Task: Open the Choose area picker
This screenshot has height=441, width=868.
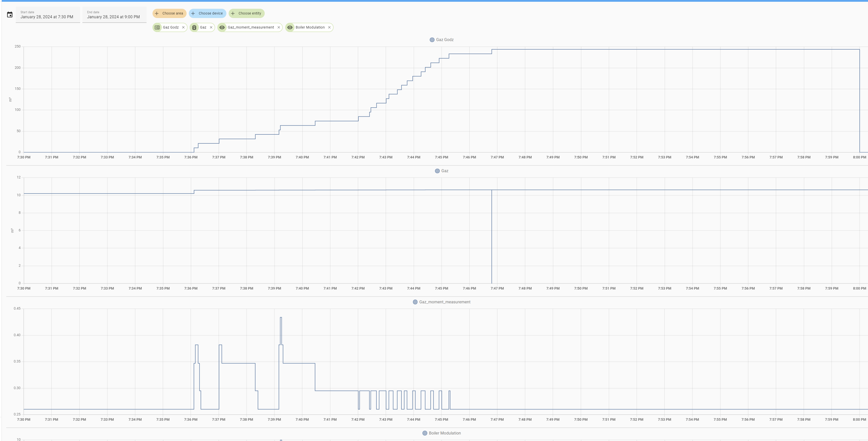Action: (x=169, y=14)
